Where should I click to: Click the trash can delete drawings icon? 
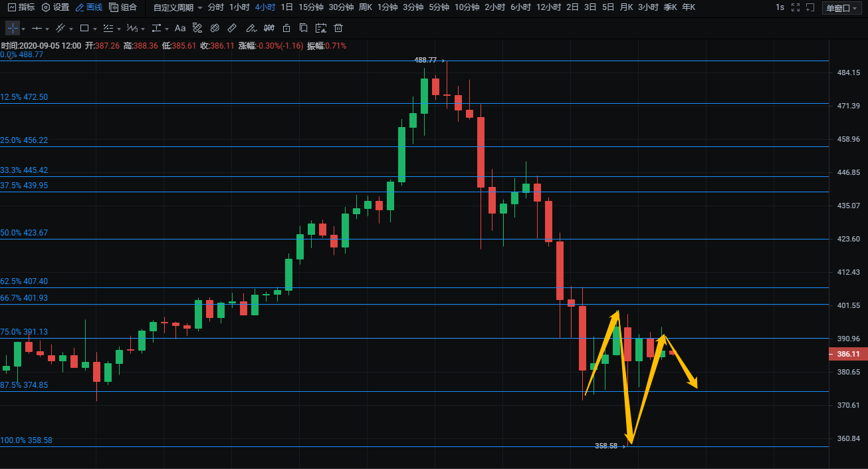(x=338, y=29)
